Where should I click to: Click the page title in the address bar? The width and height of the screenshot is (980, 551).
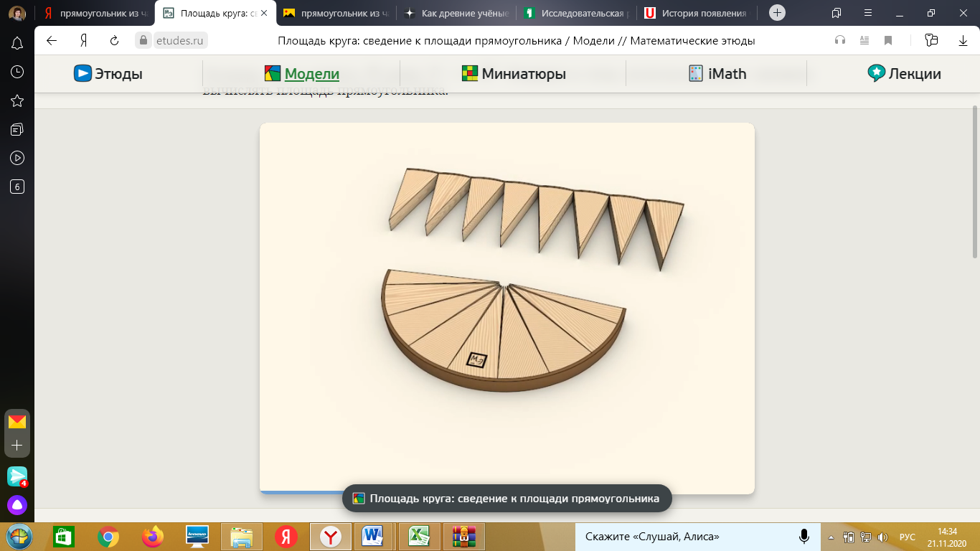click(x=516, y=41)
